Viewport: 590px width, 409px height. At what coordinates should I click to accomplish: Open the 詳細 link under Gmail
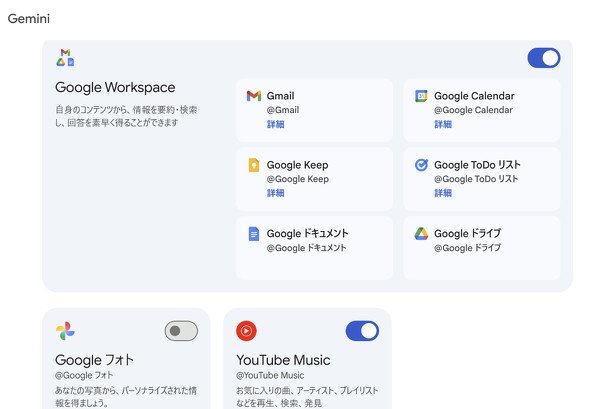click(x=275, y=124)
